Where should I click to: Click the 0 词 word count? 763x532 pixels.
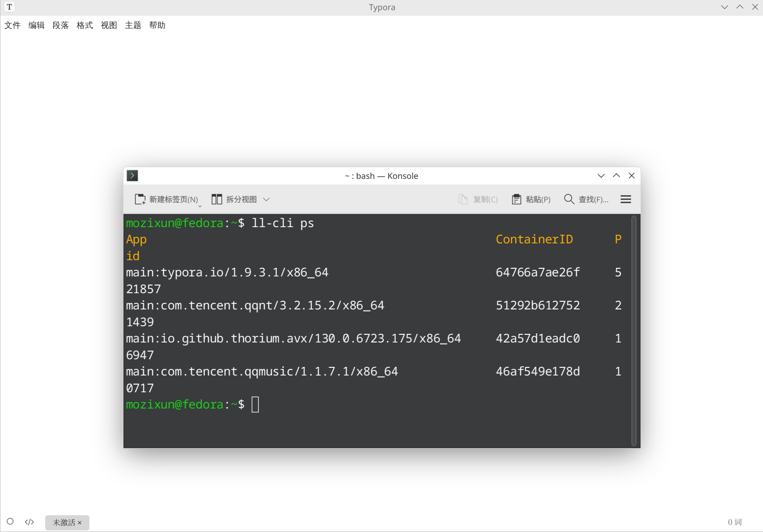coord(735,522)
